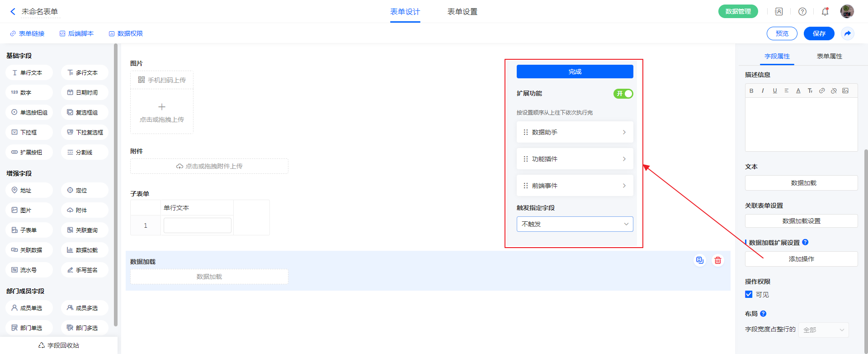868x354 pixels.
Task: Open the 字段宽度占整行的 dropdown
Action: click(x=823, y=330)
